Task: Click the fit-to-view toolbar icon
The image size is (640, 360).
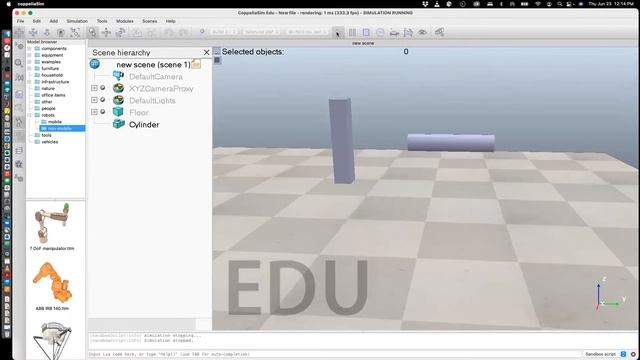Action: pyautogui.click(x=75, y=32)
